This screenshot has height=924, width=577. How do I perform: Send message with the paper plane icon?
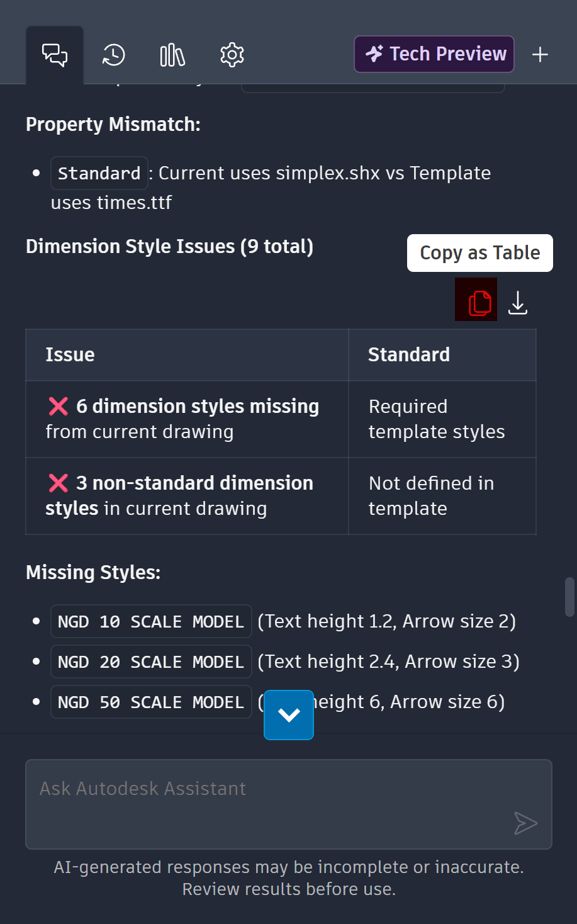point(525,823)
